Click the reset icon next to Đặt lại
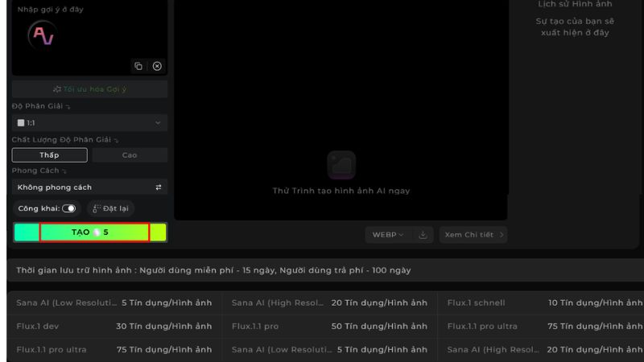This screenshot has width=644, height=362. pyautogui.click(x=97, y=208)
